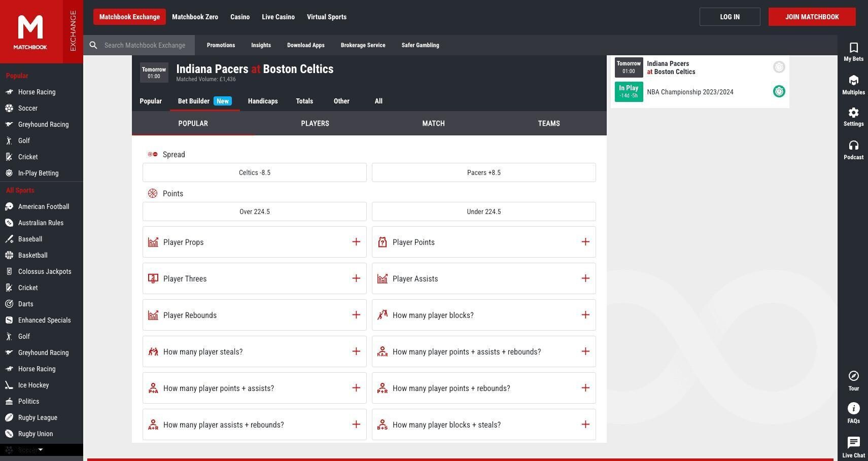Click the Player Threes icon
This screenshot has width=868, height=461.
coord(153,278)
